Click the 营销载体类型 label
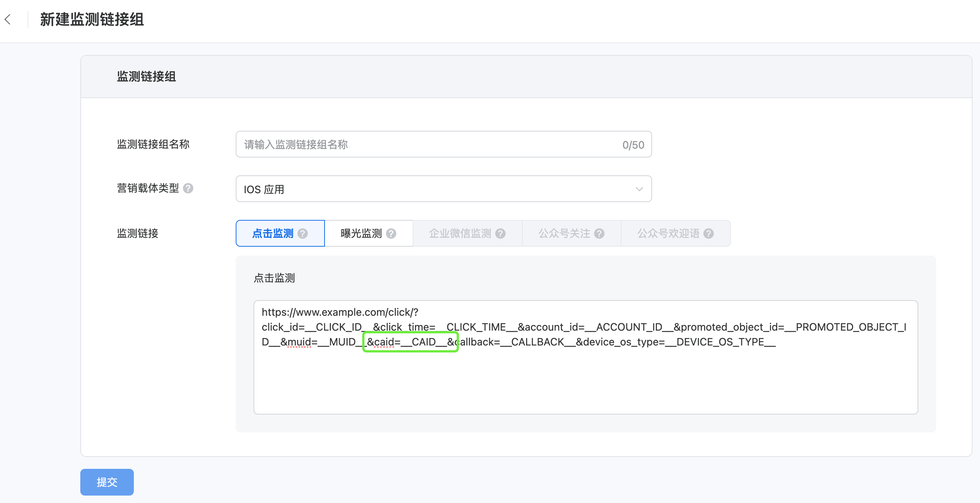The image size is (980, 503). click(148, 188)
